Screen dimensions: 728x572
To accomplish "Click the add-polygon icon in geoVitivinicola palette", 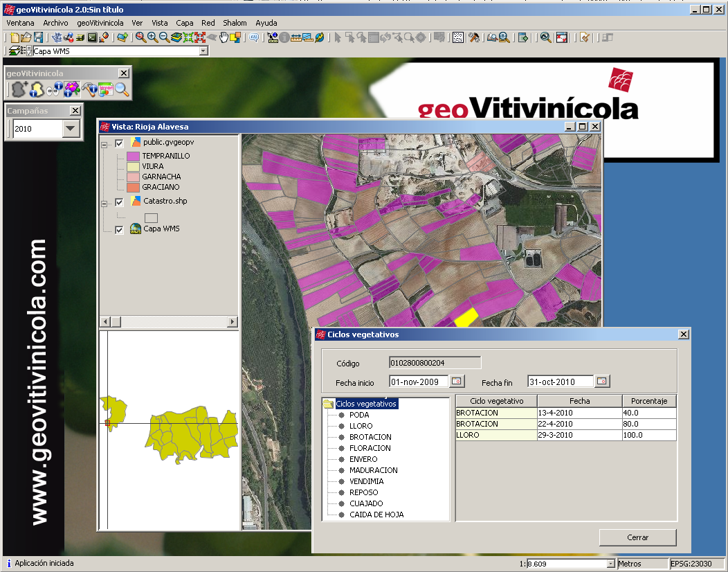I will click(19, 89).
